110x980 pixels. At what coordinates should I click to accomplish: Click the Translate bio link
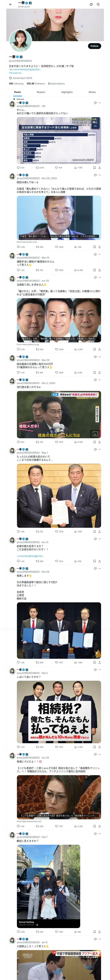[x=15, y=73]
